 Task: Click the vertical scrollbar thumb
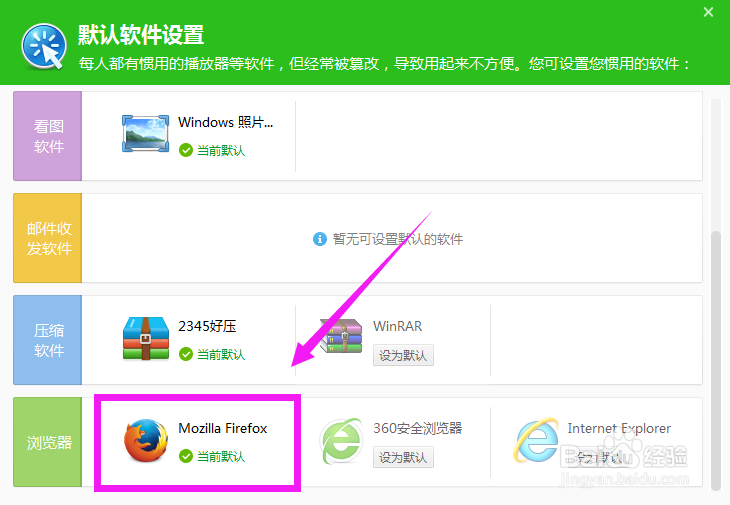click(x=716, y=360)
